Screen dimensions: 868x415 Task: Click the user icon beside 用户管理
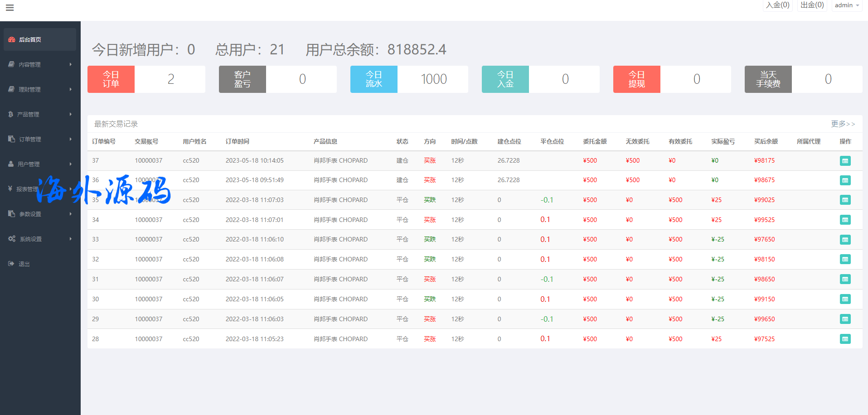coord(11,164)
